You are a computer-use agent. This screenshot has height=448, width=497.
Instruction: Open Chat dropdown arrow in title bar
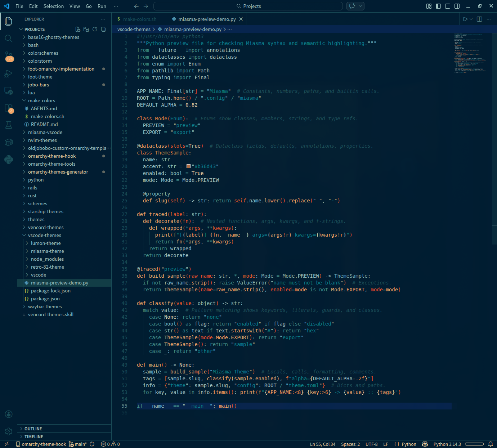[x=360, y=6]
